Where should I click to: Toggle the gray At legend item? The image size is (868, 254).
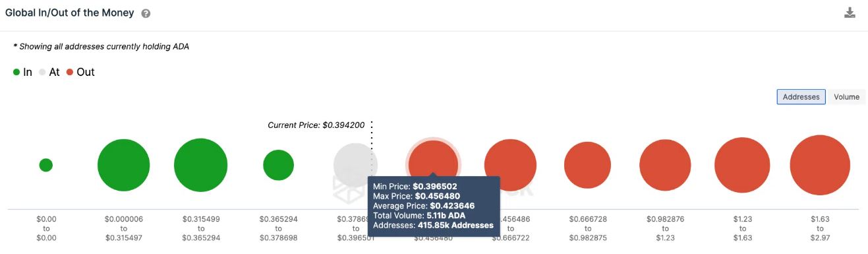[x=49, y=73]
